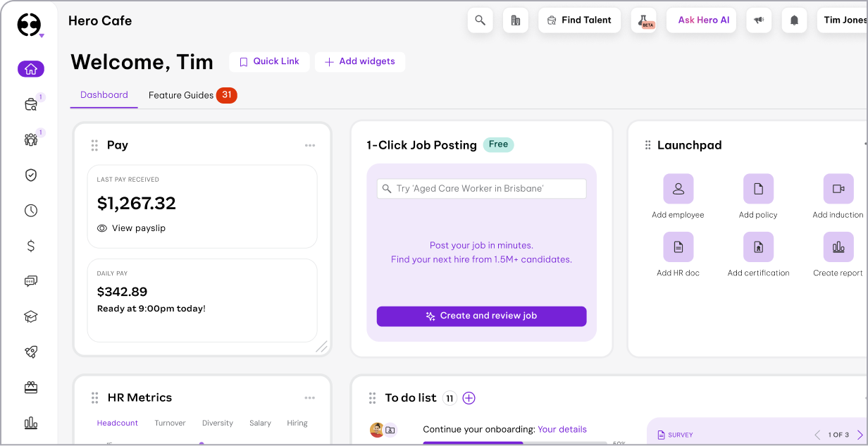Click the organisation building icon

click(x=515, y=20)
